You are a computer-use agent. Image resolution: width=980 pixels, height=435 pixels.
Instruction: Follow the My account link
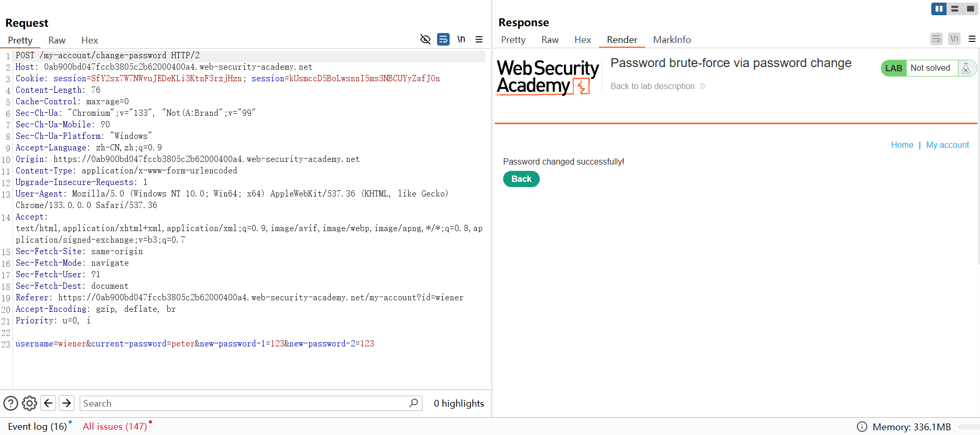pyautogui.click(x=947, y=145)
